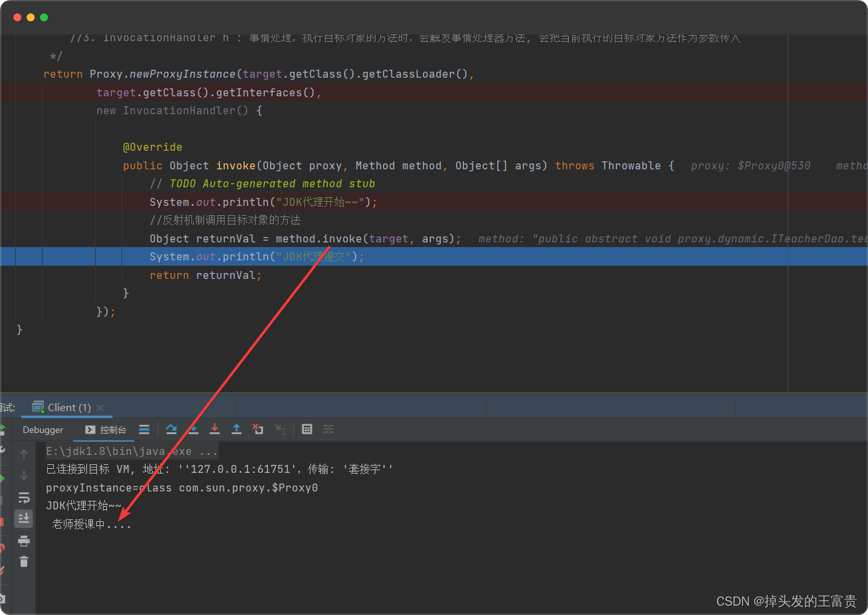Click the red Force Step Into icon
This screenshot has height=615, width=868.
(215, 430)
